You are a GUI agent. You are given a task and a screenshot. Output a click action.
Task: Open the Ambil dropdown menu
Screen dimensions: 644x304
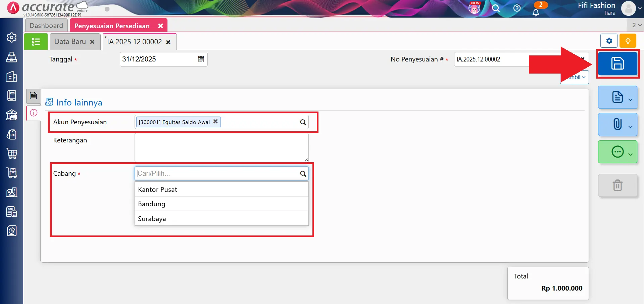point(574,77)
